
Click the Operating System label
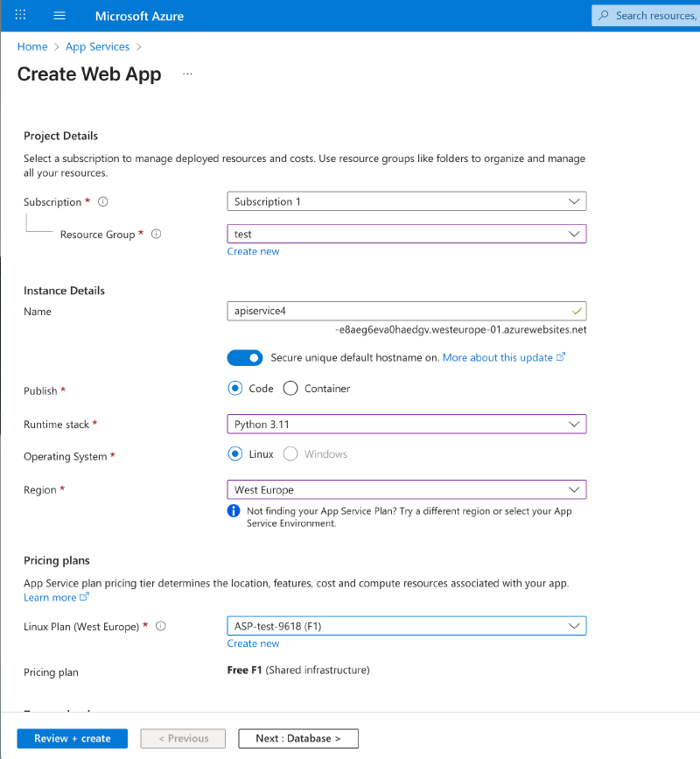pos(66,456)
